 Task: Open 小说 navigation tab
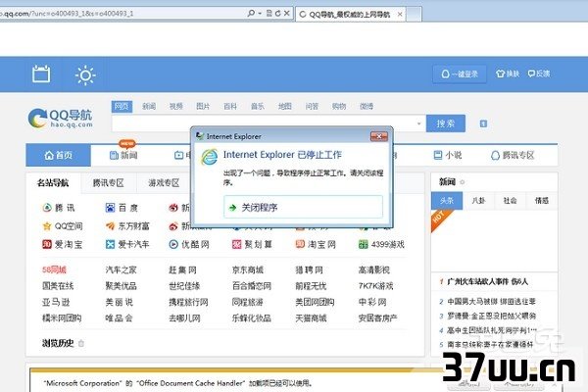448,155
